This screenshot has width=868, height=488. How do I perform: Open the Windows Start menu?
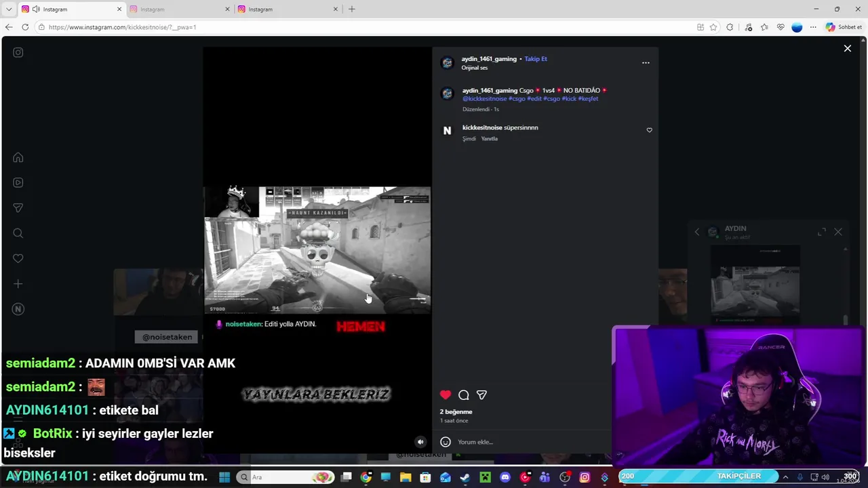[x=224, y=477]
